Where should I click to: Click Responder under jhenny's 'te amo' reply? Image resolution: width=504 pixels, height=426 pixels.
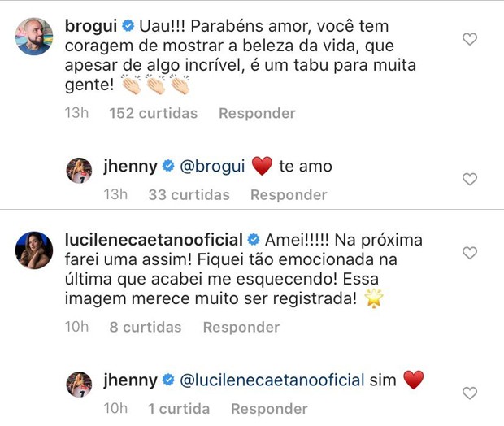coord(289,195)
